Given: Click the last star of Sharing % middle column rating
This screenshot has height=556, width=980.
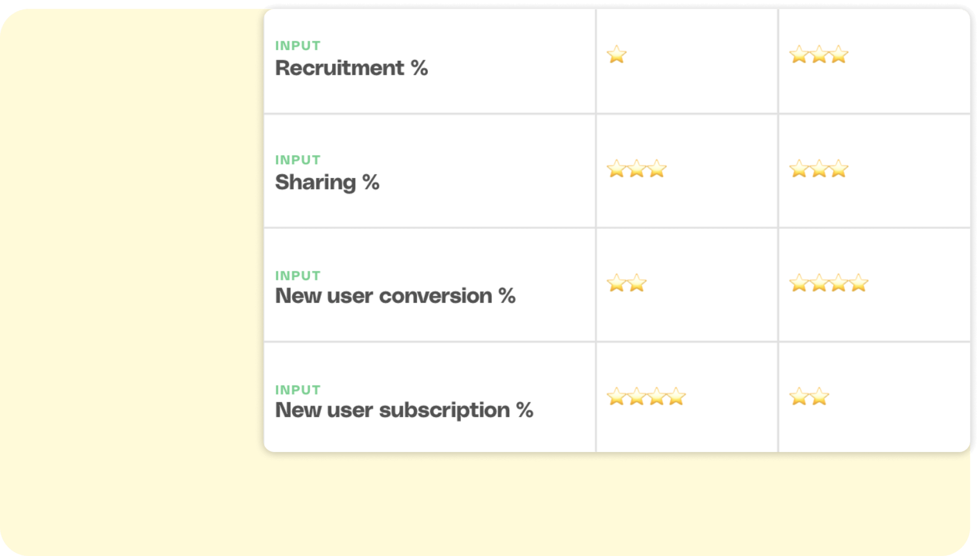Looking at the screenshot, I should (656, 169).
